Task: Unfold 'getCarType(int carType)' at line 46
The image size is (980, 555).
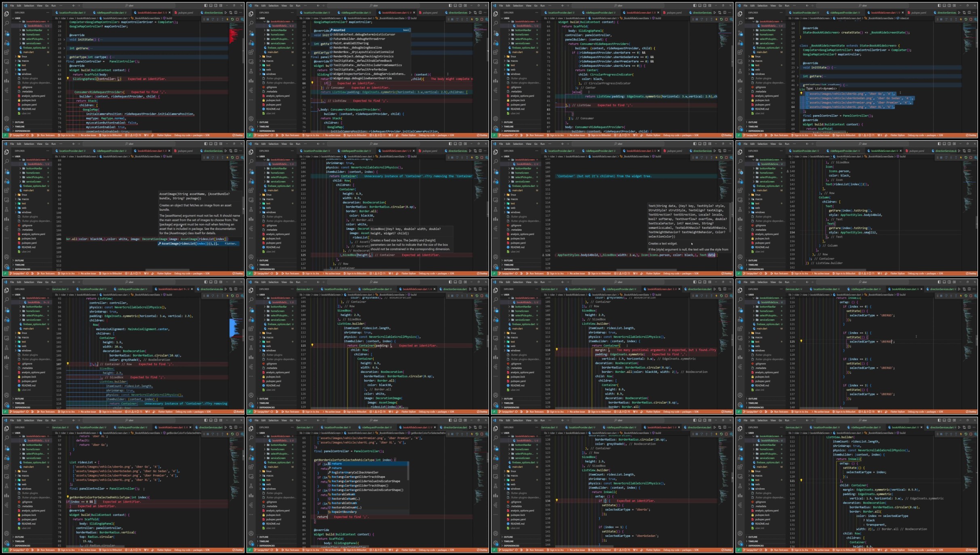Action: tap(65, 57)
